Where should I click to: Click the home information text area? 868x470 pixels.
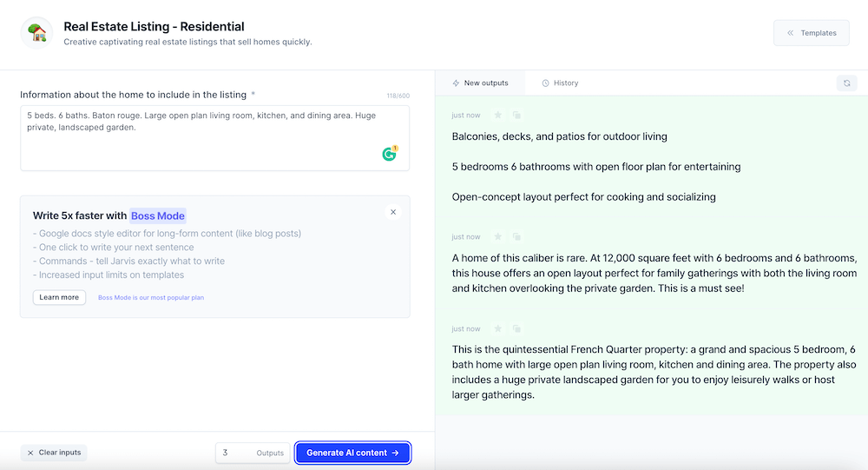pos(214,138)
